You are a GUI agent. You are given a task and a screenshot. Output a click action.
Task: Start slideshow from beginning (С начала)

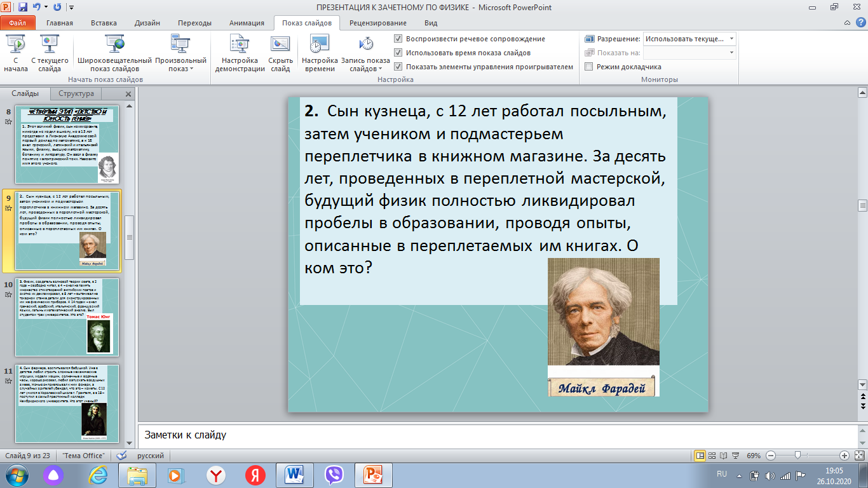click(15, 53)
